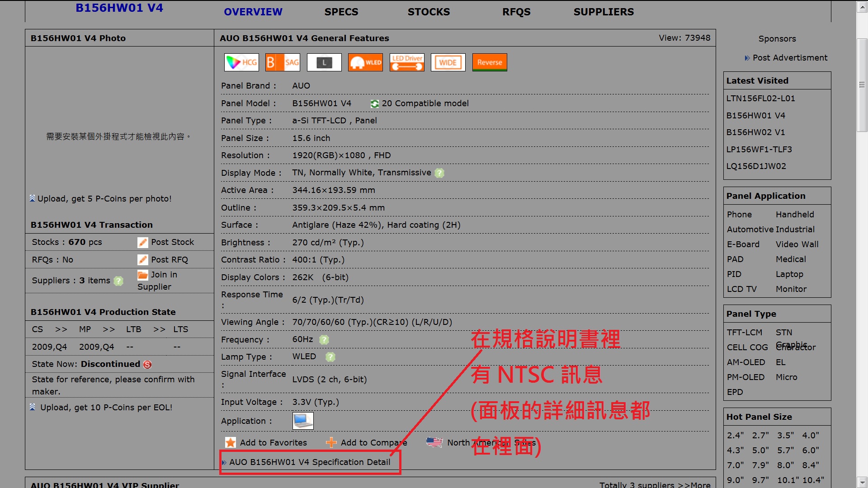This screenshot has height=488, width=868.
Task: Click the Post RFQ link
Action: click(x=170, y=260)
